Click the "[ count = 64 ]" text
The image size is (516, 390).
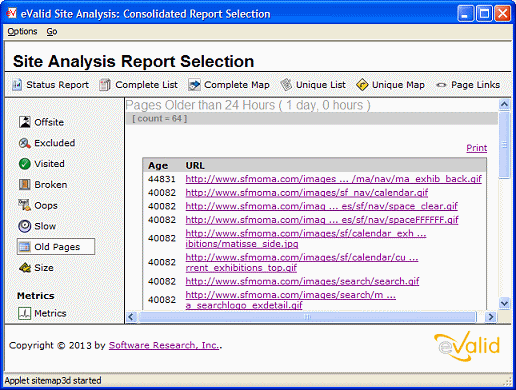[160, 118]
